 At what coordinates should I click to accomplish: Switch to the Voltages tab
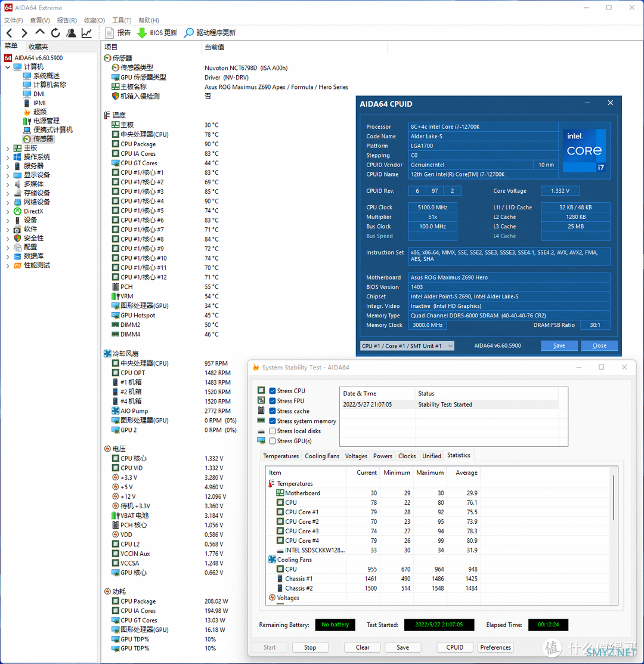[x=356, y=456]
